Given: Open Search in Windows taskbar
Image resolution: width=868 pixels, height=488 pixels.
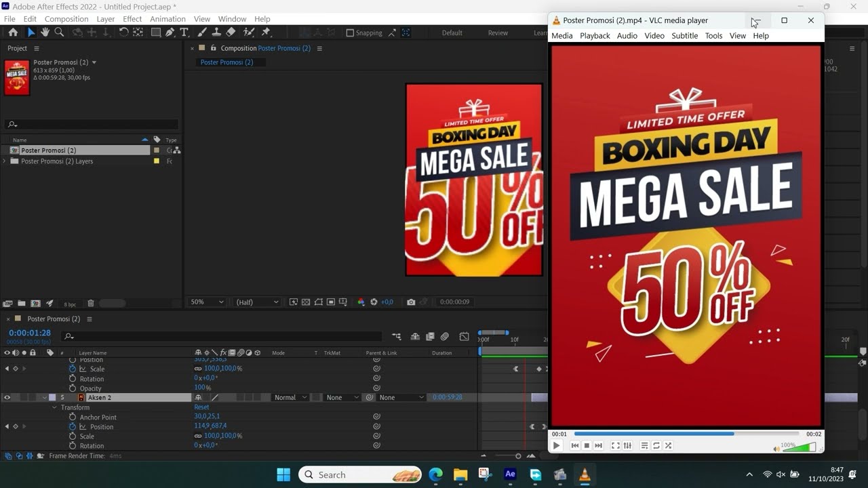Looking at the screenshot, I should 361,474.
